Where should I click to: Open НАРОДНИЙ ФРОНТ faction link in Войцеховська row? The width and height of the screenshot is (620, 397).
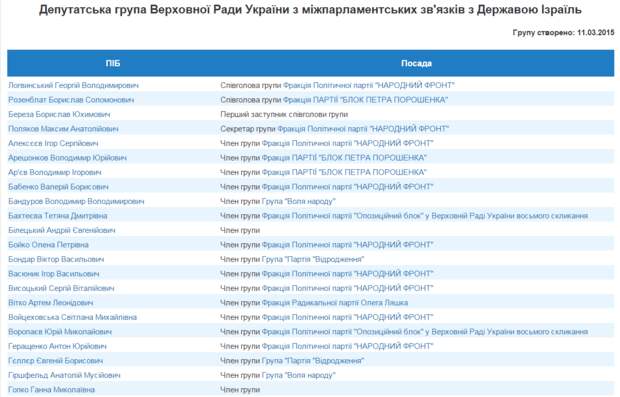tap(348, 318)
